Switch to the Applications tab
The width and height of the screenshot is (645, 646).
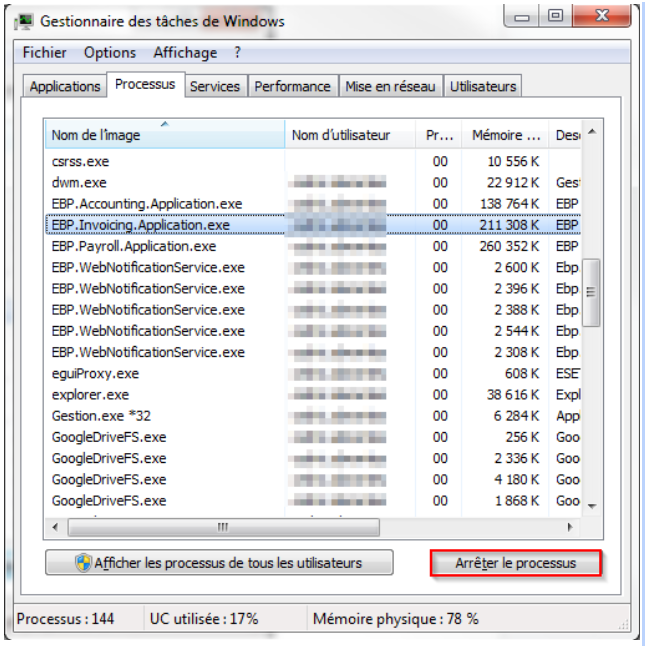point(65,86)
